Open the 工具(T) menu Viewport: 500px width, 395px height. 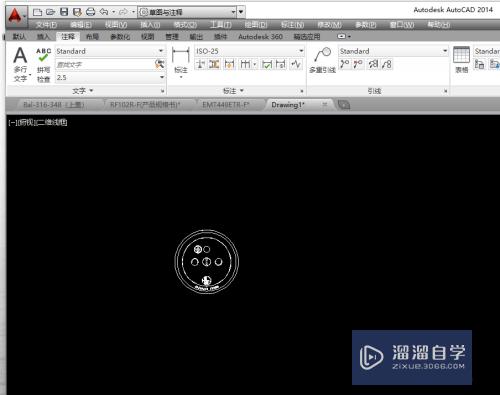coord(221,25)
